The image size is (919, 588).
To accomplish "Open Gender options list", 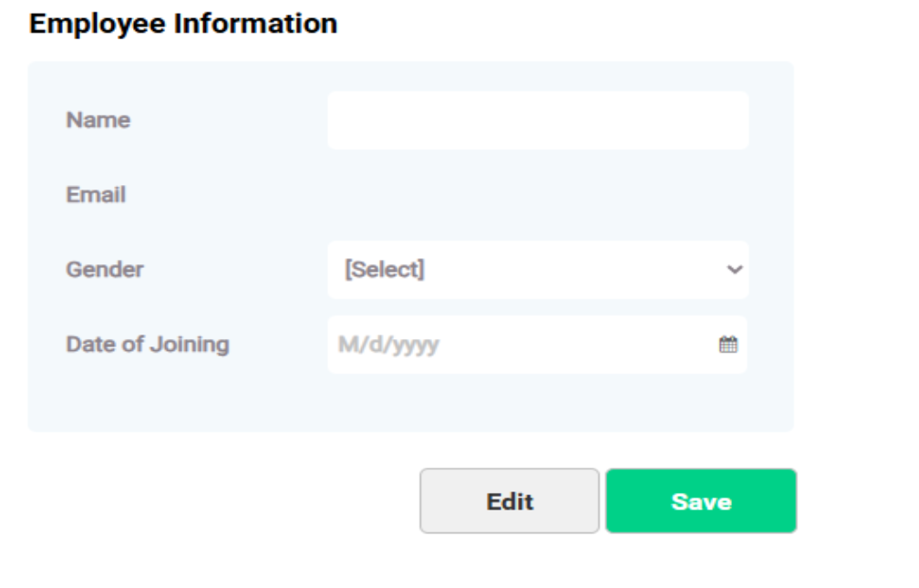I will 538,270.
